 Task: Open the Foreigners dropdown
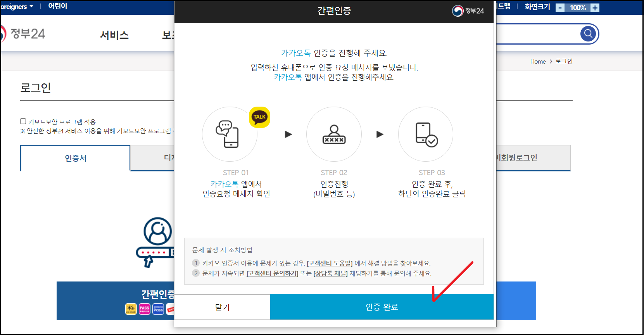point(17,7)
